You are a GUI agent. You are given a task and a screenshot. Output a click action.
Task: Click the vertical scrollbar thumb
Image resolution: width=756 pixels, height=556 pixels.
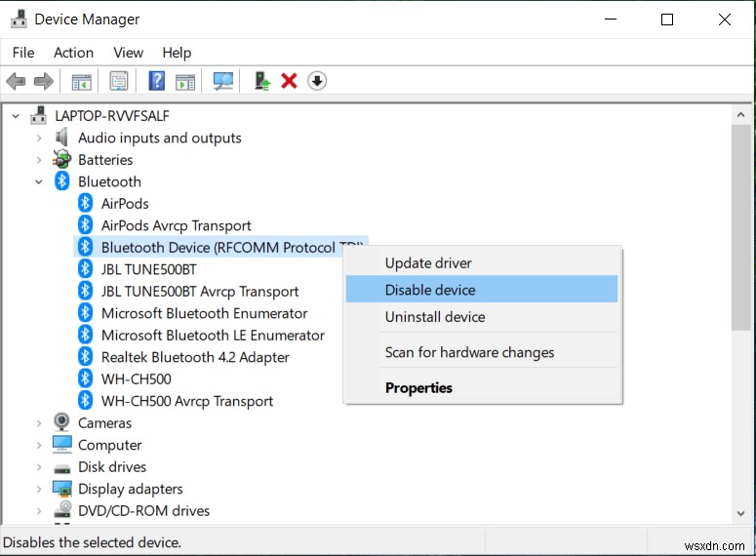pos(741,227)
